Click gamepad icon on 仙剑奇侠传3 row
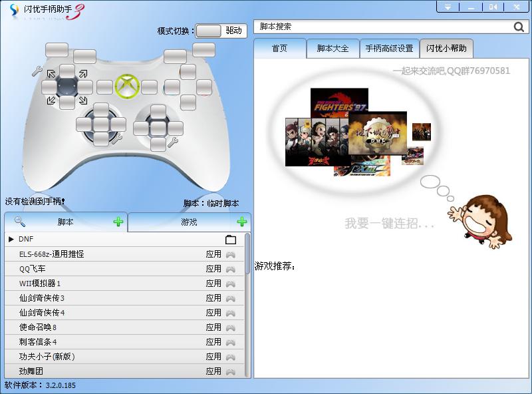Image resolution: width=532 pixels, height=394 pixels. tap(231, 298)
